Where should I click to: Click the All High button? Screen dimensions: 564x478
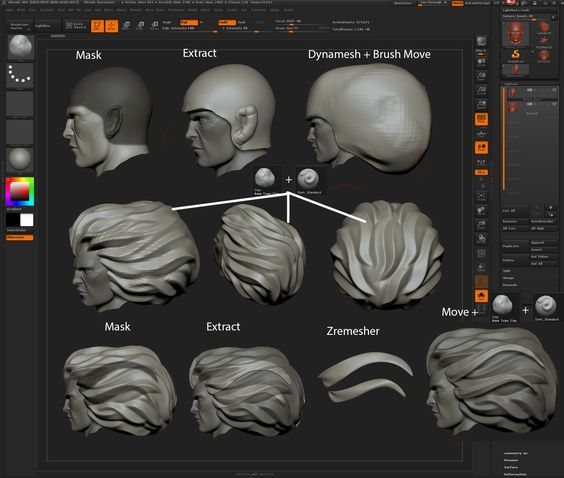click(544, 228)
